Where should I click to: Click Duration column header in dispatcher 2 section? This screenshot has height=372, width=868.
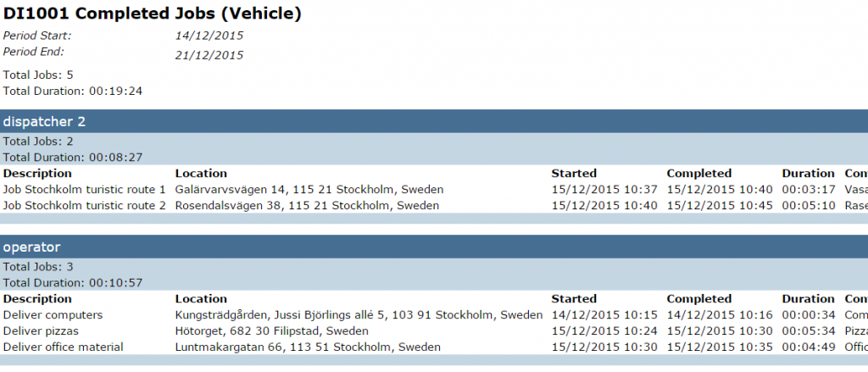[808, 174]
